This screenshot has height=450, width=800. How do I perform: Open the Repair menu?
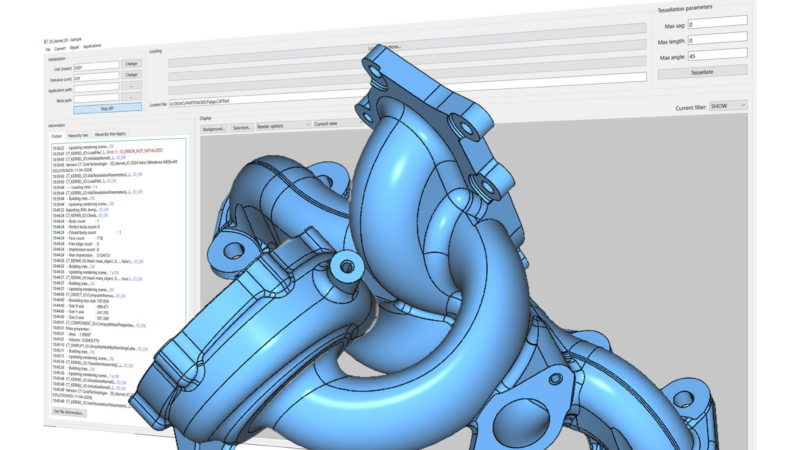click(x=74, y=47)
